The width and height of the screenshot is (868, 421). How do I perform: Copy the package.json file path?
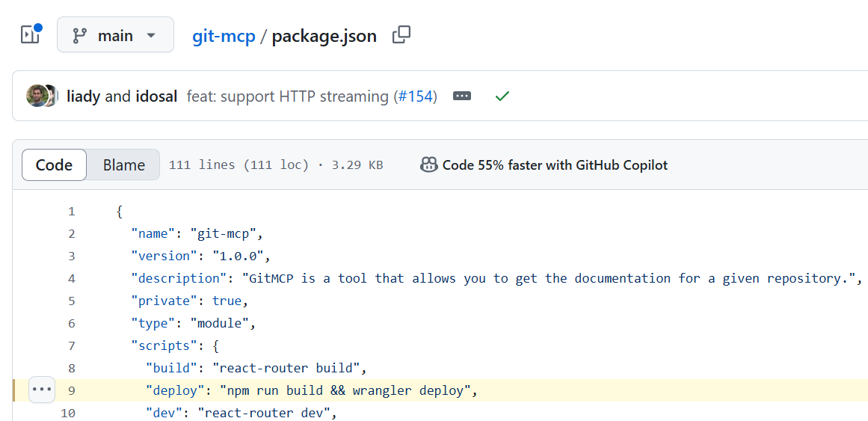click(401, 35)
